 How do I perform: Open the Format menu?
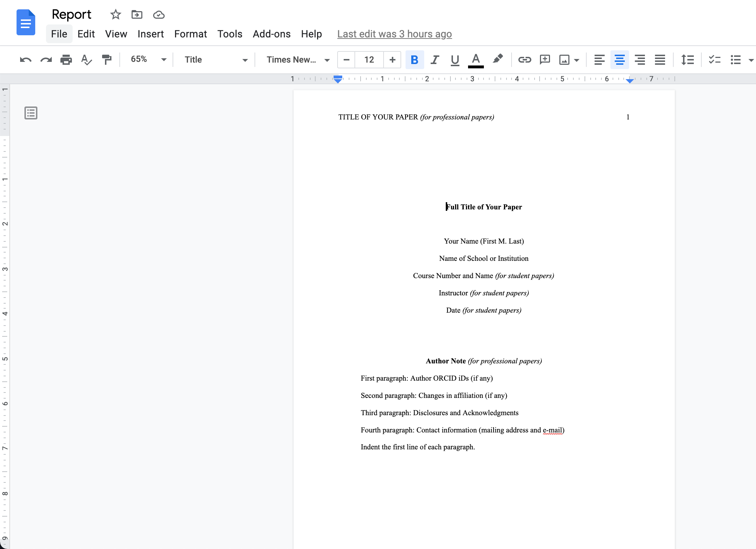(190, 33)
